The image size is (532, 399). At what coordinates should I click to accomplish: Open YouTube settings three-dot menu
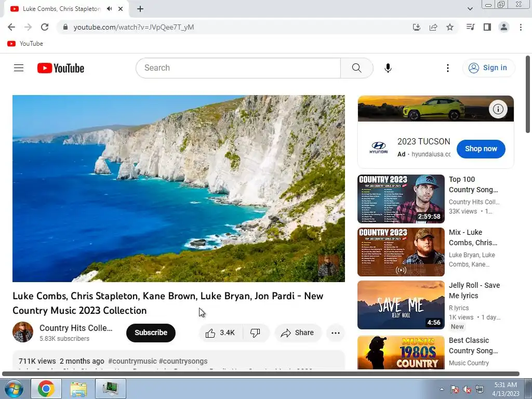pyautogui.click(x=447, y=68)
